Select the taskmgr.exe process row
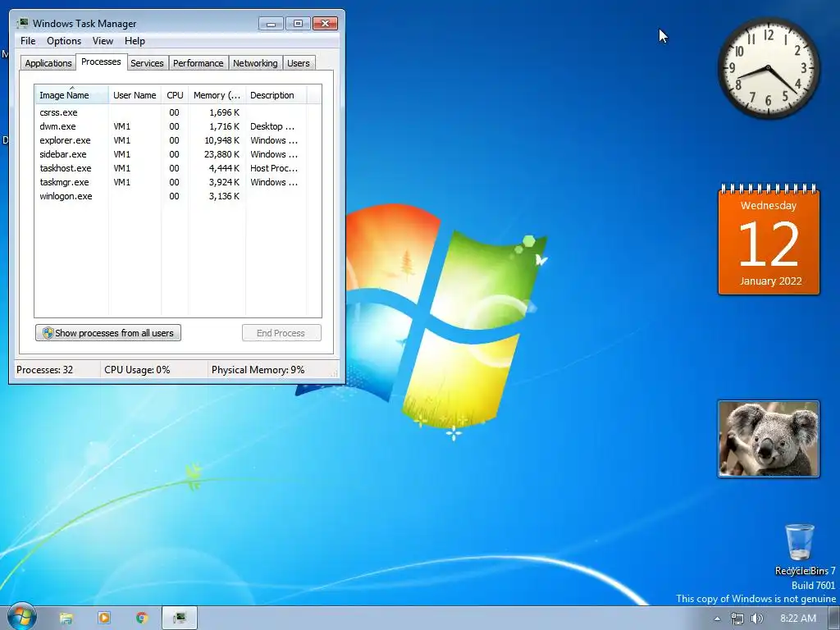The width and height of the screenshot is (840, 630). [x=171, y=182]
